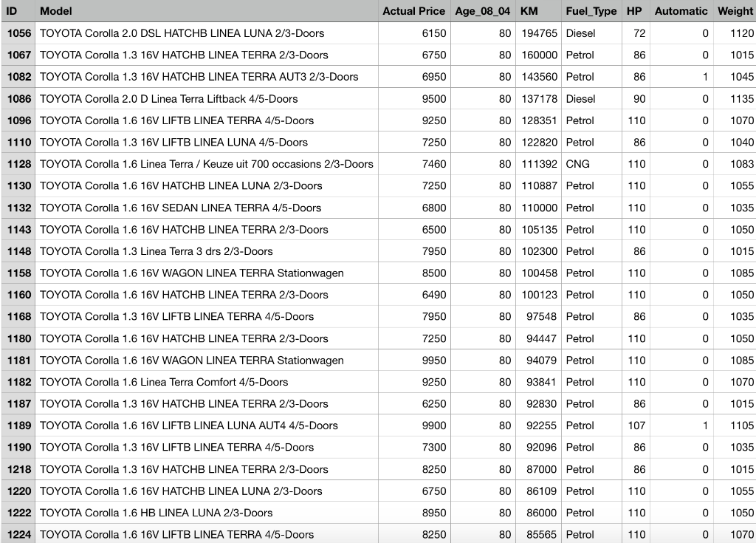Click model cell 'LIFTB LINEA LUNA AUT4 4/5-Doors'

tap(207, 426)
